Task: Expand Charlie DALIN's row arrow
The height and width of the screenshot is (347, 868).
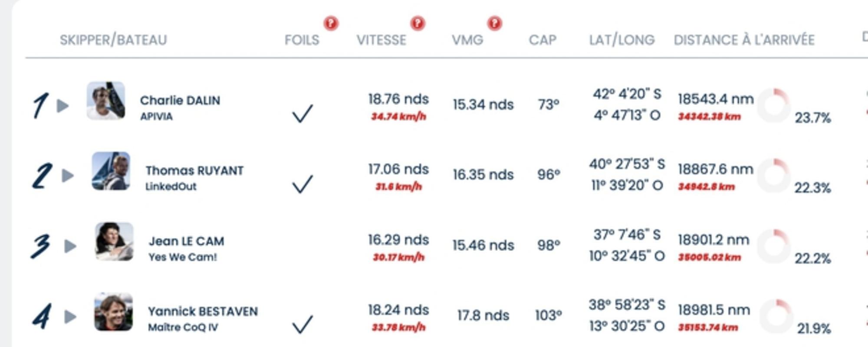Action: click(x=63, y=105)
